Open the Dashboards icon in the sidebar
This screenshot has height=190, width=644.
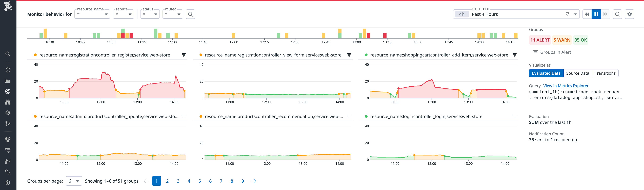click(8, 81)
